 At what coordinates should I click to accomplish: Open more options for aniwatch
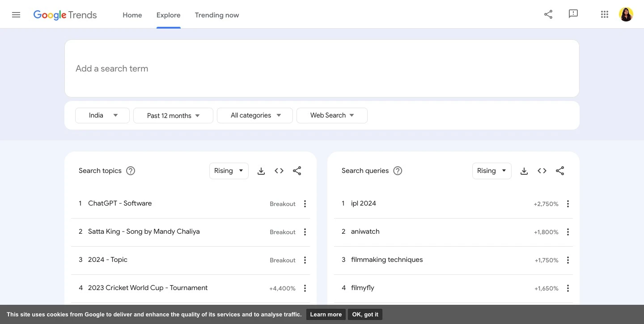click(x=568, y=232)
